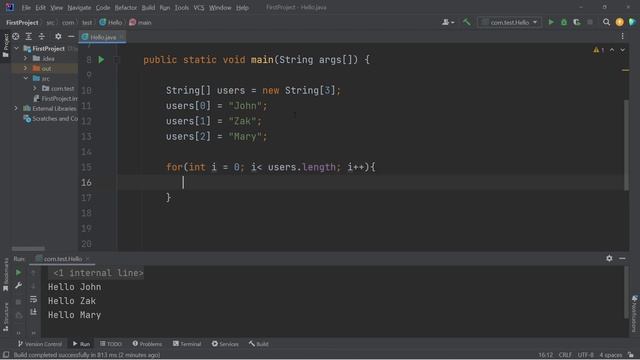Collapse the FirstProject root node
This screenshot has height=360, width=640.
tap(16, 49)
